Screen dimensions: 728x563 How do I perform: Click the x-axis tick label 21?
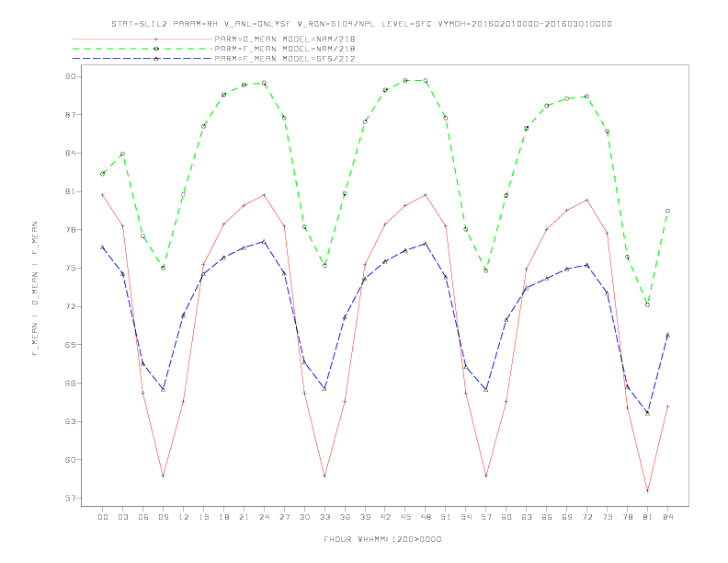[x=244, y=517]
